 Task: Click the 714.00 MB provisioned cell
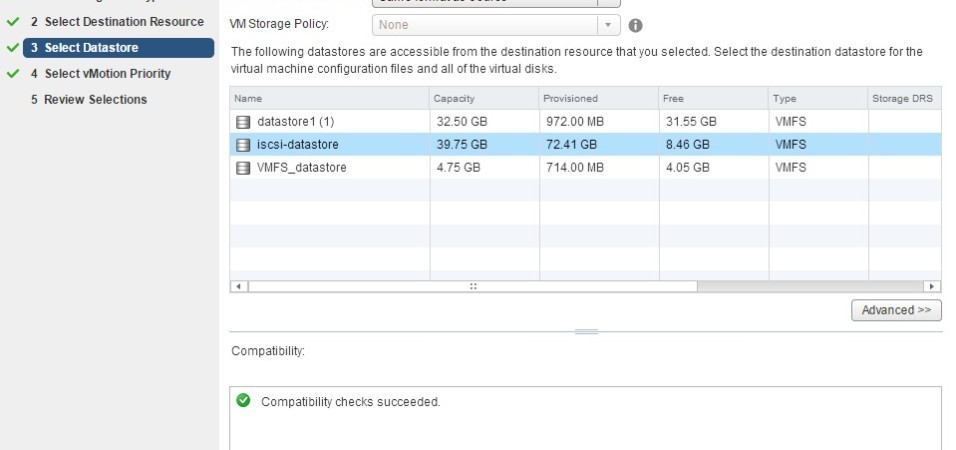tap(575, 168)
